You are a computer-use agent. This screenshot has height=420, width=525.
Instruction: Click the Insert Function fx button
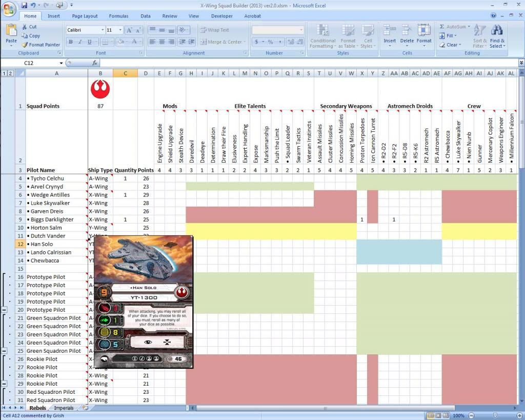pyautogui.click(x=95, y=63)
